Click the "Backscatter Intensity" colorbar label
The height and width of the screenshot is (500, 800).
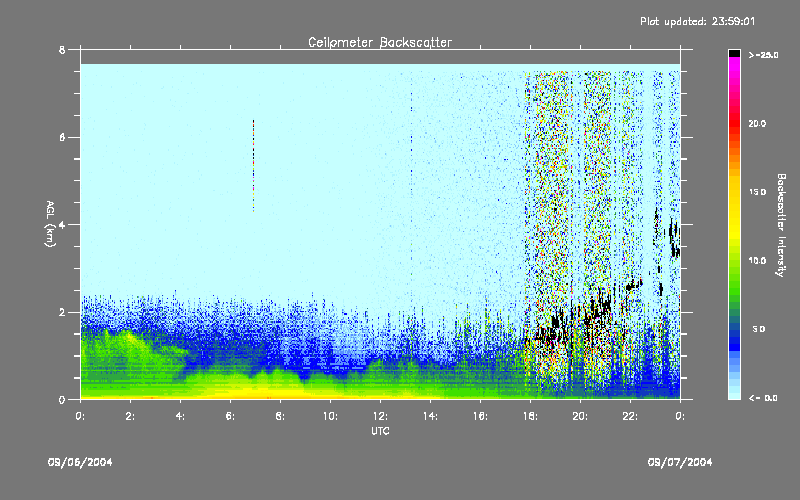coord(781,225)
